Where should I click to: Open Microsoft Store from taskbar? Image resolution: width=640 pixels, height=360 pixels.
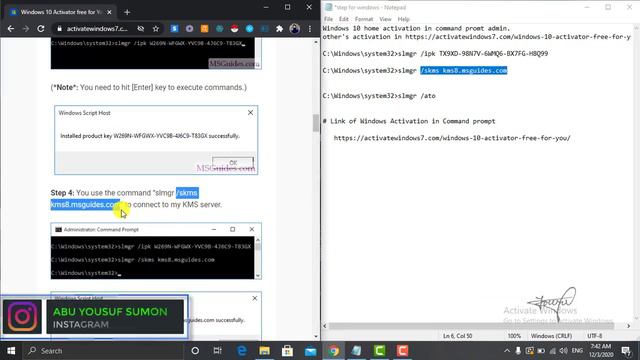click(287, 351)
